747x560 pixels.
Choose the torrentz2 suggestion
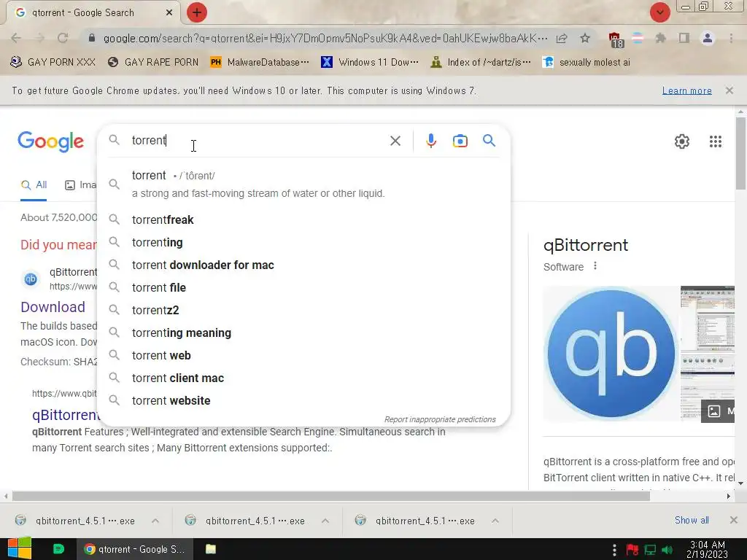point(304,310)
